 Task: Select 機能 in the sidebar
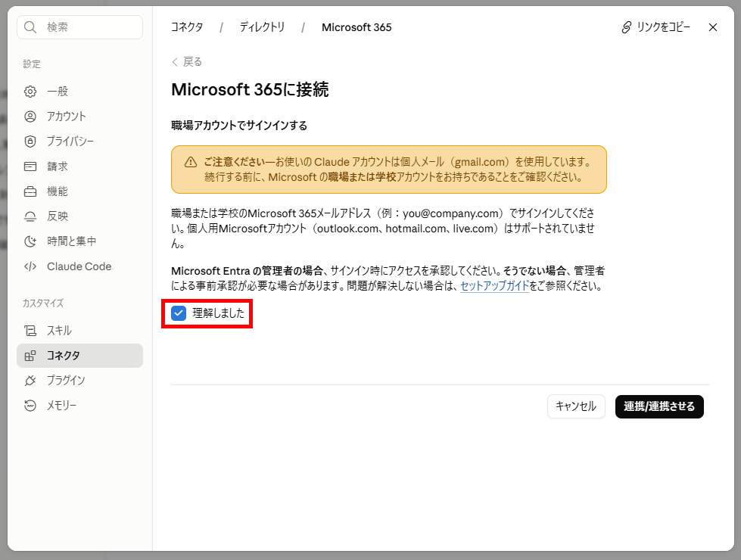80,191
